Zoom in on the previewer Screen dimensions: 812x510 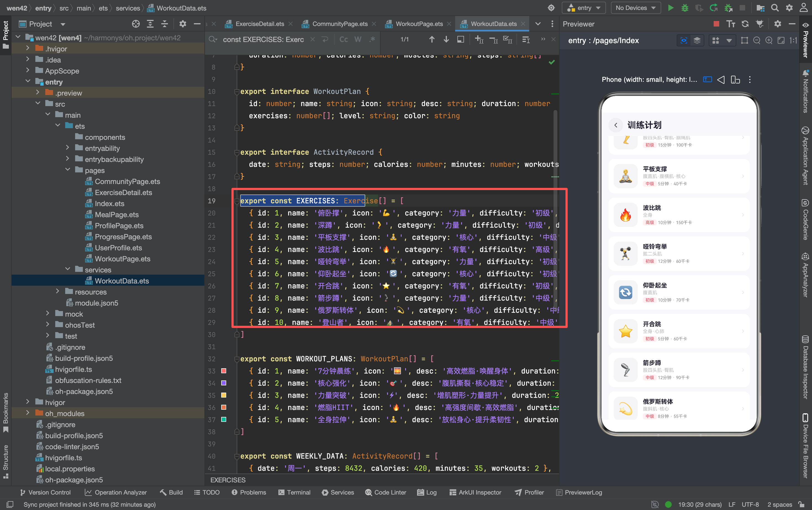click(x=769, y=41)
